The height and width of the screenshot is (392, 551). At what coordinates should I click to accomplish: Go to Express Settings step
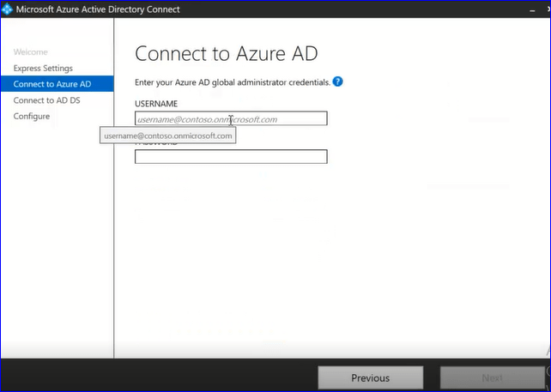[x=43, y=68]
